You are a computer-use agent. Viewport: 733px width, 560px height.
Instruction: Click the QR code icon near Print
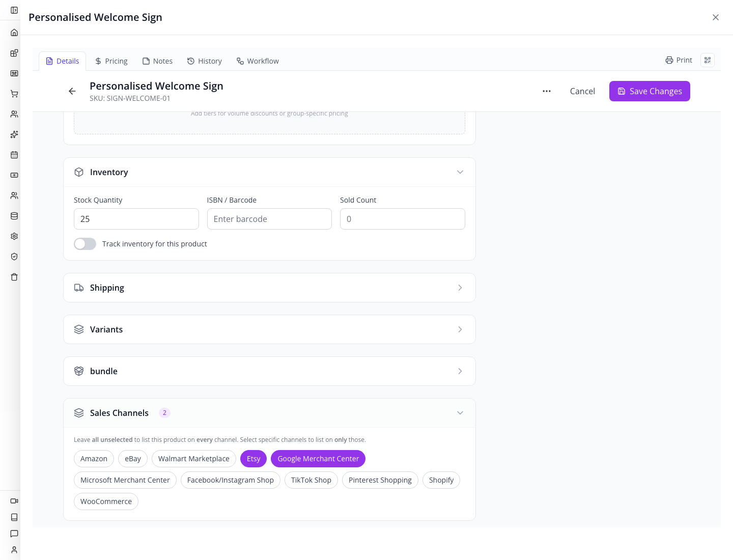click(708, 60)
